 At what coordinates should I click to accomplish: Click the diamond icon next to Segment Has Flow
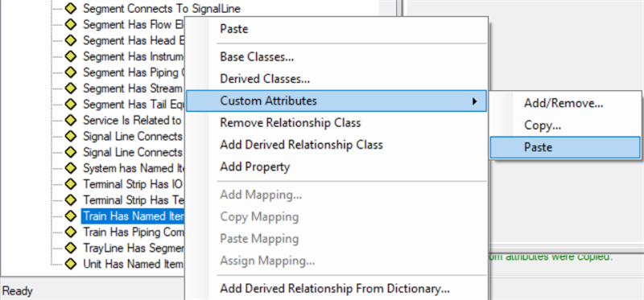click(71, 24)
